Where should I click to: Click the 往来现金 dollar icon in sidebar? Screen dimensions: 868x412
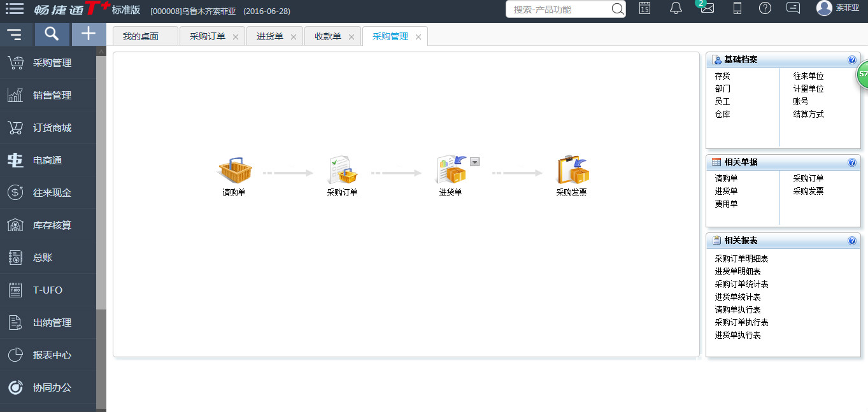click(x=15, y=192)
